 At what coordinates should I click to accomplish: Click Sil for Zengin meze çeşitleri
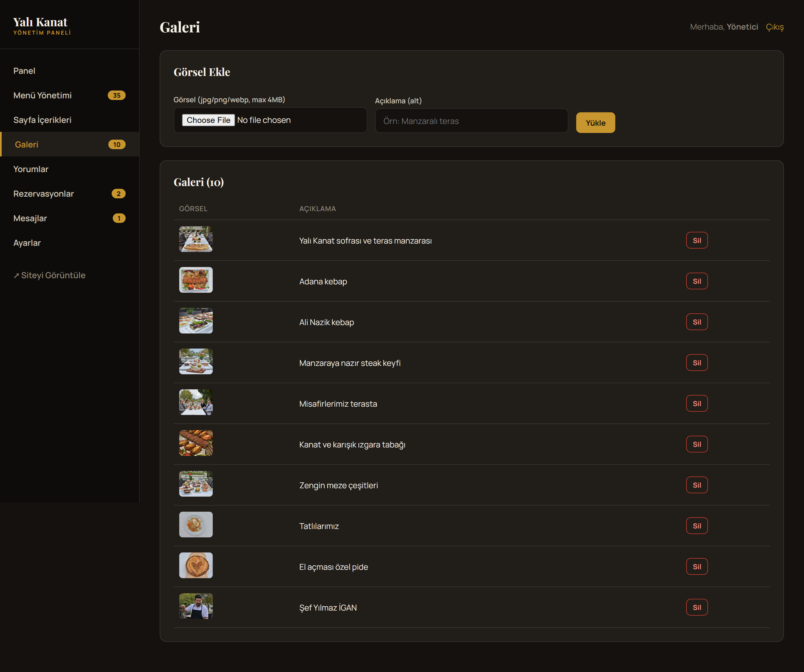pos(697,485)
